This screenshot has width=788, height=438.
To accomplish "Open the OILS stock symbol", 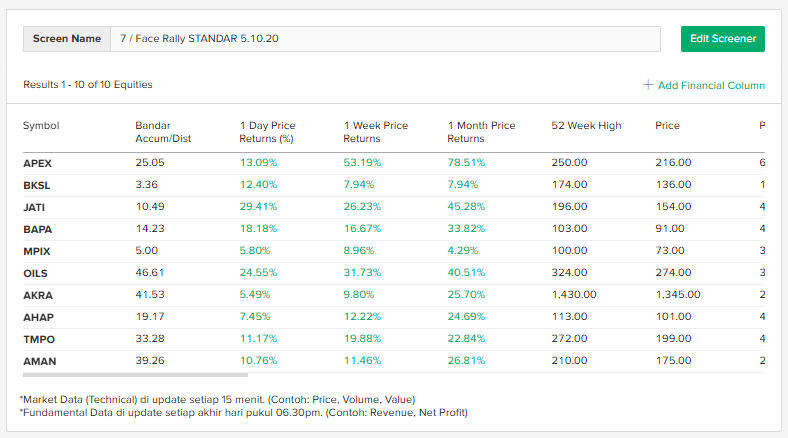I will [36, 272].
